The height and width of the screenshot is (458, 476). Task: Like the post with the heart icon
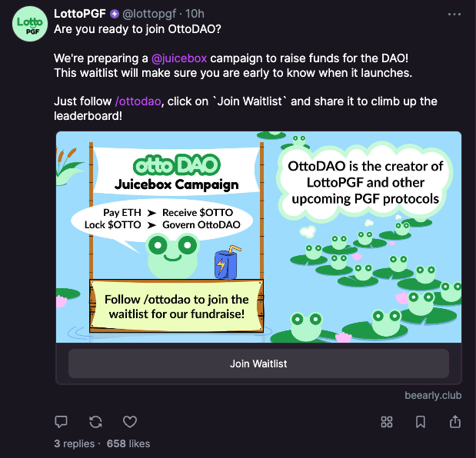tap(130, 422)
